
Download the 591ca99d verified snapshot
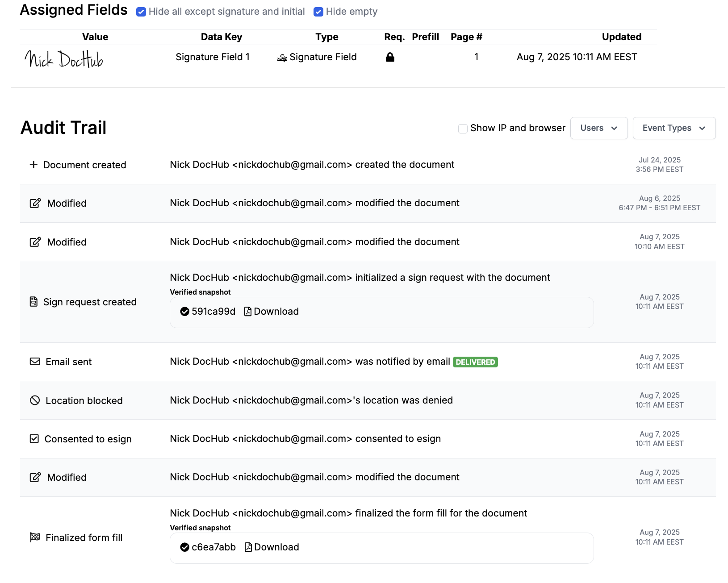(x=272, y=312)
